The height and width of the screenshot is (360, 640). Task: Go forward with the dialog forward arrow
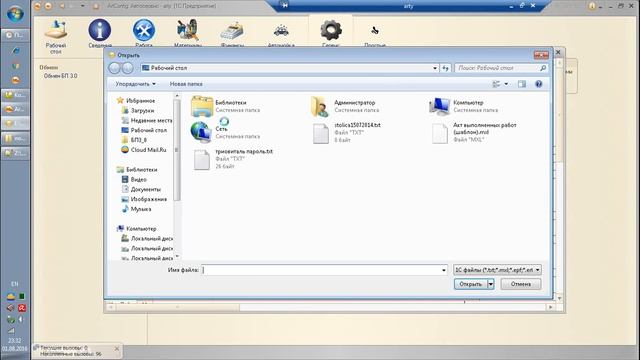click(128, 68)
